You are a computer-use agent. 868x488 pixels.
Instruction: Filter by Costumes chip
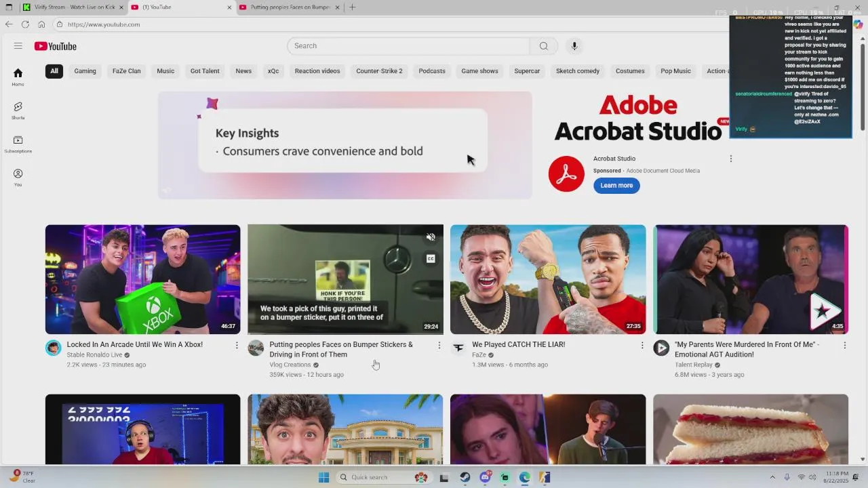click(630, 71)
